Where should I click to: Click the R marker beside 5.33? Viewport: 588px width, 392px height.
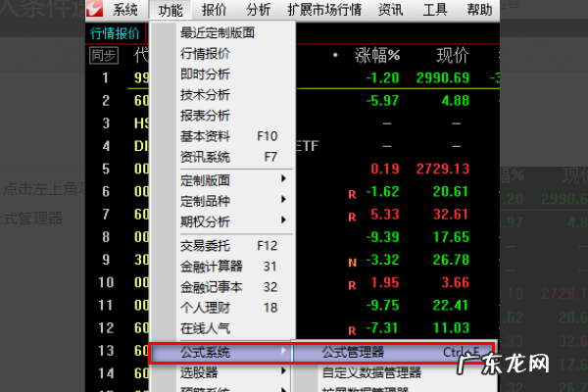point(352,217)
